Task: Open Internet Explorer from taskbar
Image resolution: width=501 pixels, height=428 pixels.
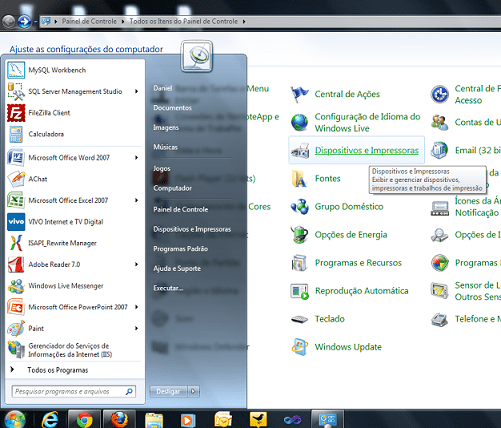Action: point(50,419)
